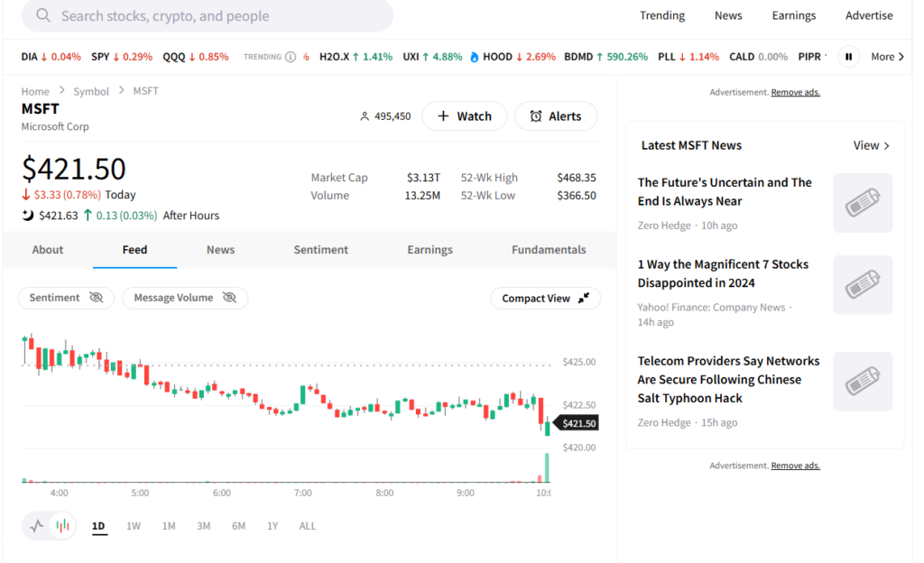Click the flame icon beside HOOD
Screen dimensions: 924x563
pyautogui.click(x=475, y=57)
